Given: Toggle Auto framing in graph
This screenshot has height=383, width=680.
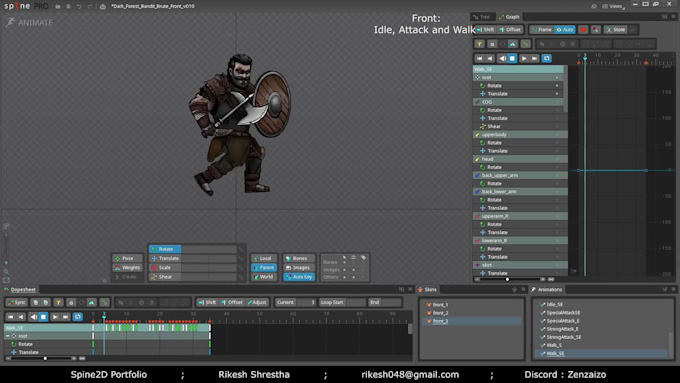Looking at the screenshot, I should pyautogui.click(x=565, y=29).
